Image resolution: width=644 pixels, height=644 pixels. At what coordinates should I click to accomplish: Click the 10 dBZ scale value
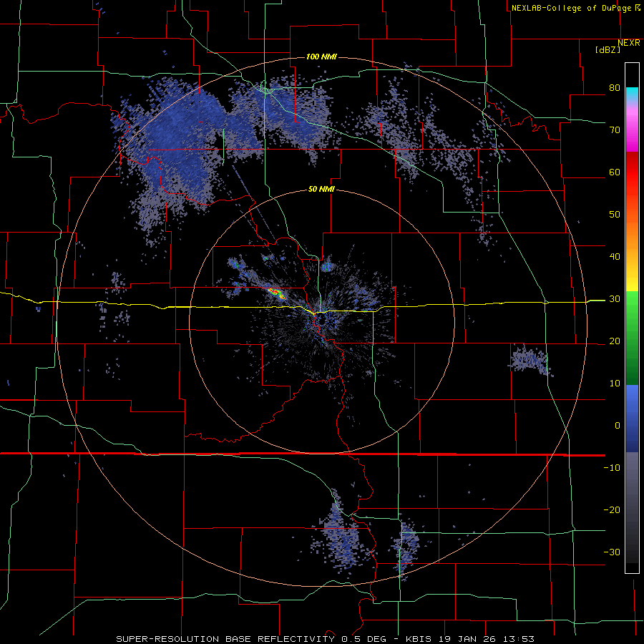pos(615,384)
